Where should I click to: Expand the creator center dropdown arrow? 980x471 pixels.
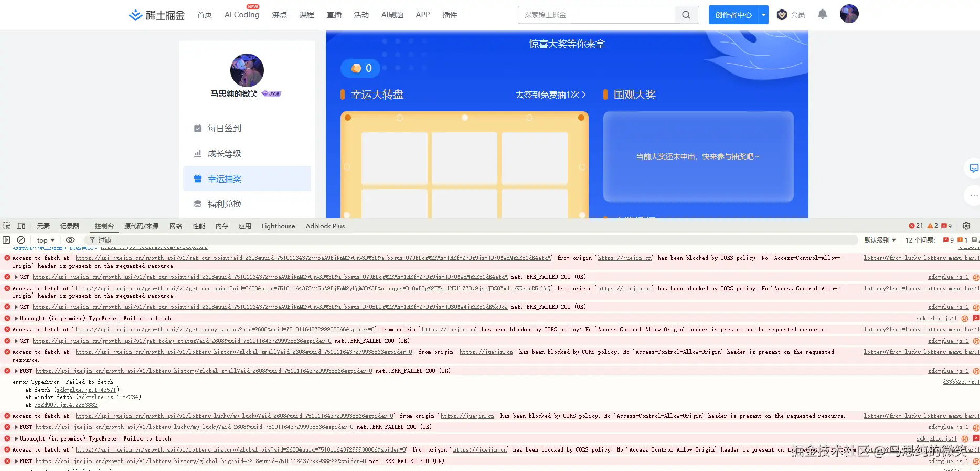pyautogui.click(x=764, y=15)
